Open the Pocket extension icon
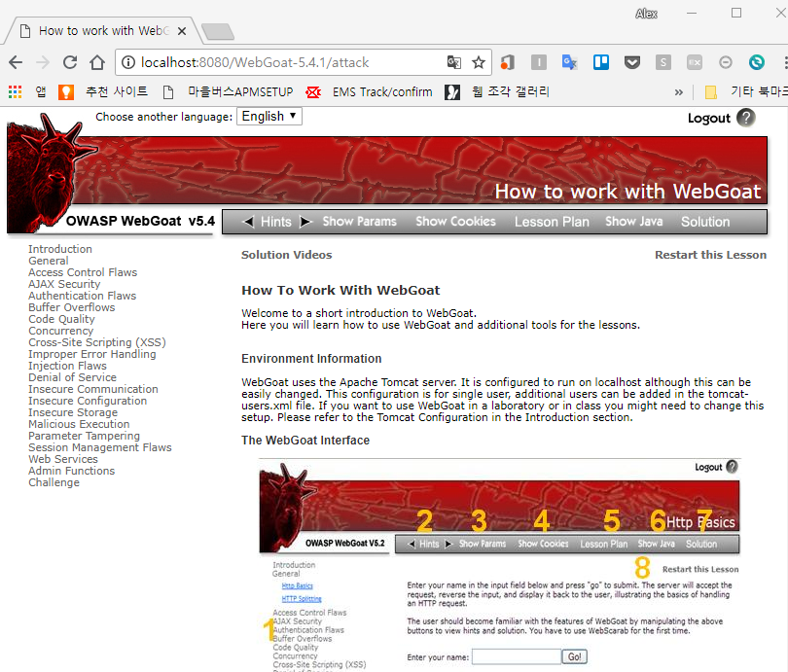 [x=632, y=62]
